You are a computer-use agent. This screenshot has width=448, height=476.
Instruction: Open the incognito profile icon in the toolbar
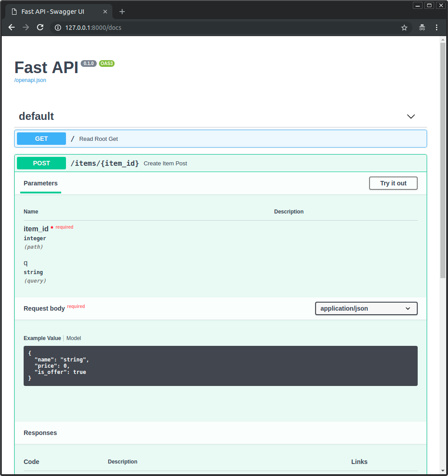pos(422,27)
